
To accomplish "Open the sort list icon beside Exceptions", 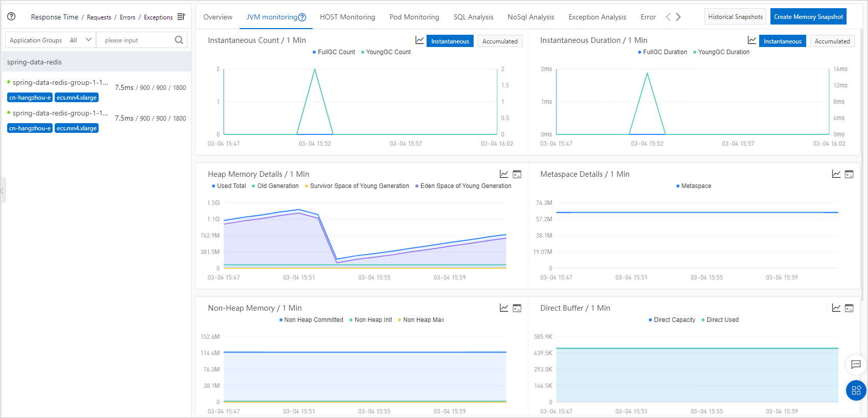I will click(x=181, y=17).
